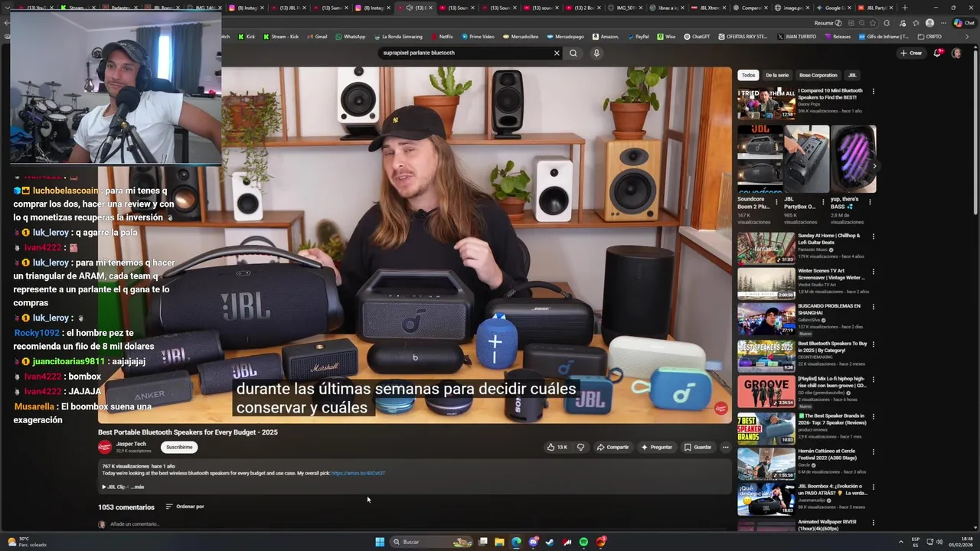The height and width of the screenshot is (551, 980).
Task: Open the YouTube account avatar menu
Action: tap(956, 53)
